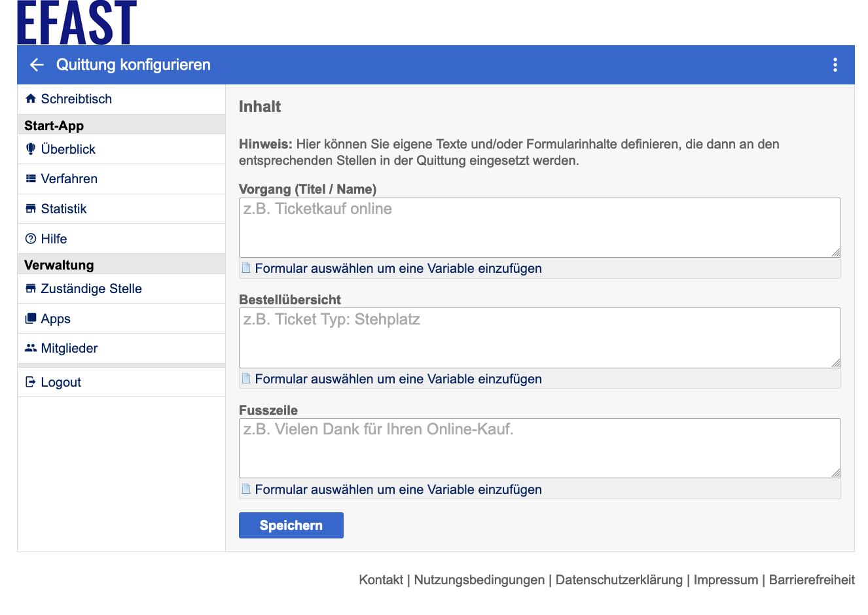Select form variable below the Bestellübersicht field
This screenshot has width=868, height=615.
click(398, 379)
